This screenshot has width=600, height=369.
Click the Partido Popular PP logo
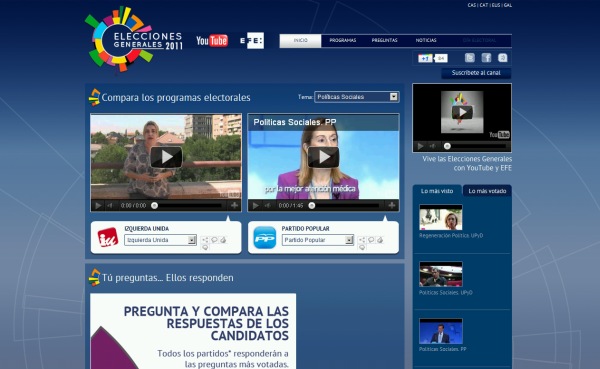[x=265, y=237]
